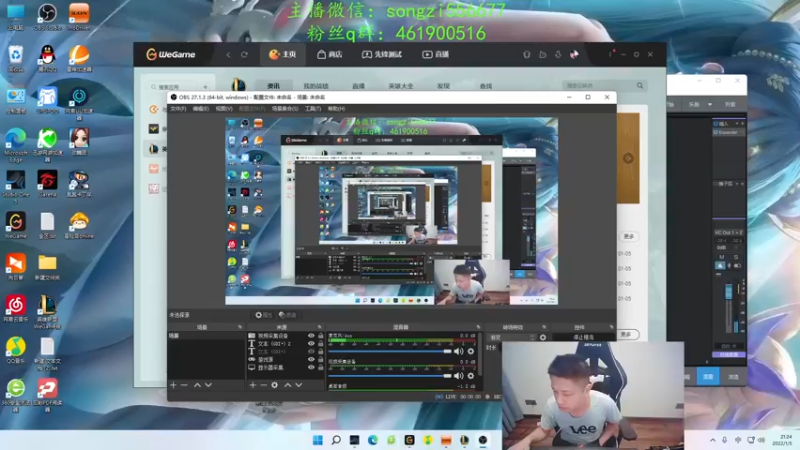Open Microsoft Edge desktop shortcut

coord(16,145)
